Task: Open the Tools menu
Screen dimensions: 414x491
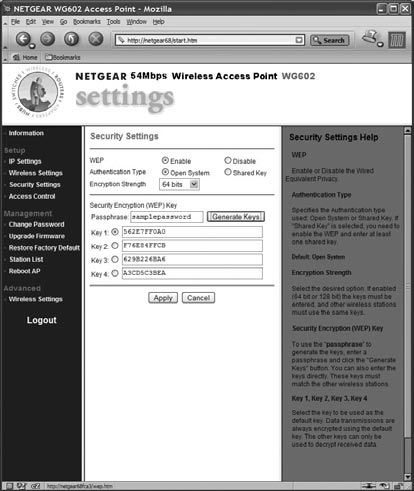Action: [113, 22]
